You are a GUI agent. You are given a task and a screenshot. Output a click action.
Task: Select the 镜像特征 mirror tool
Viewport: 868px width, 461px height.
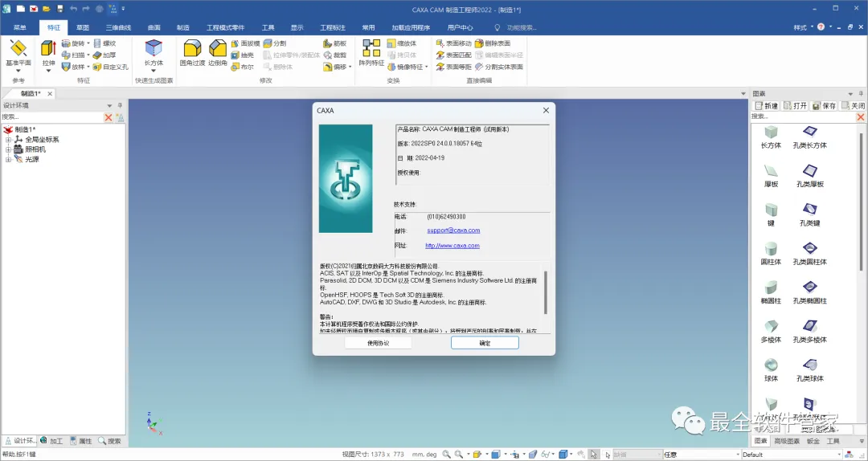pos(404,67)
